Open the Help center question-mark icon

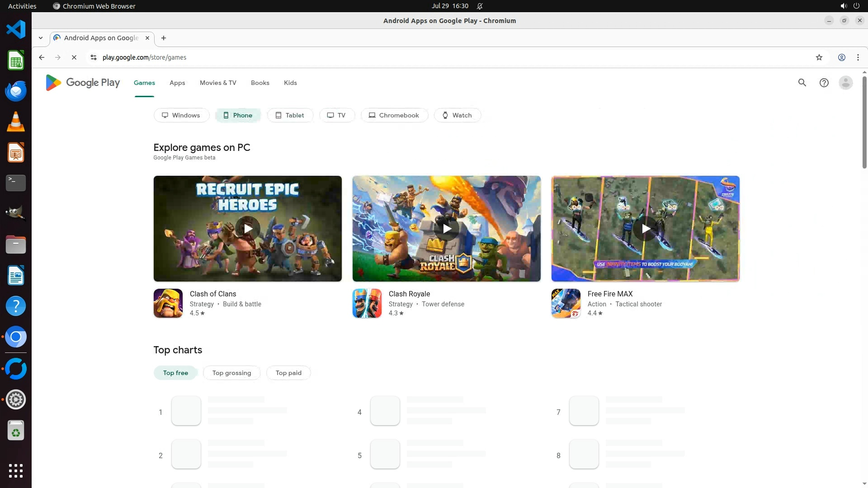[824, 83]
